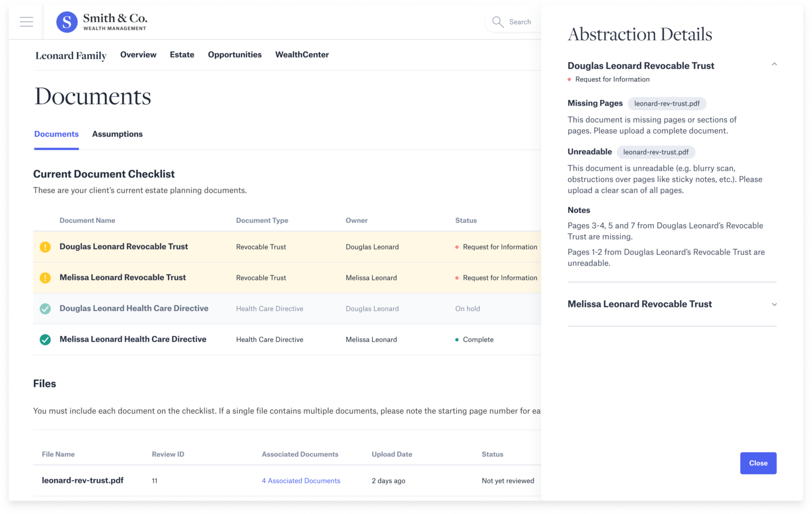Open the chevron beside Abstraction Details trust heading

pos(774,64)
